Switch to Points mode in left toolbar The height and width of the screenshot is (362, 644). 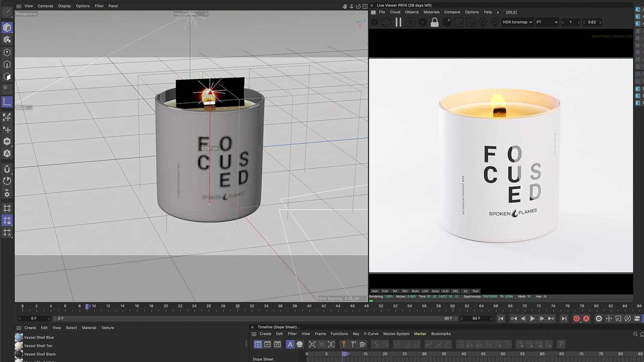[x=7, y=52]
